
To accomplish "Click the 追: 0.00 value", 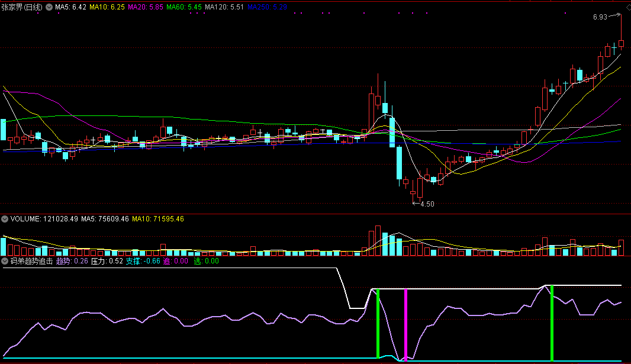I will [x=175, y=261].
